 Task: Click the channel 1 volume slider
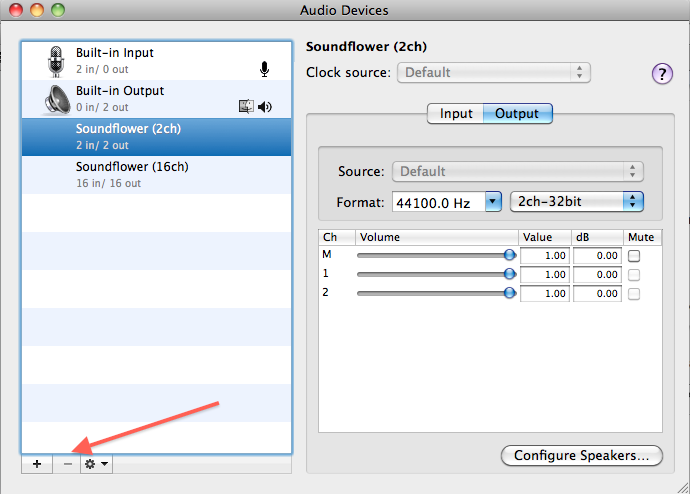436,274
